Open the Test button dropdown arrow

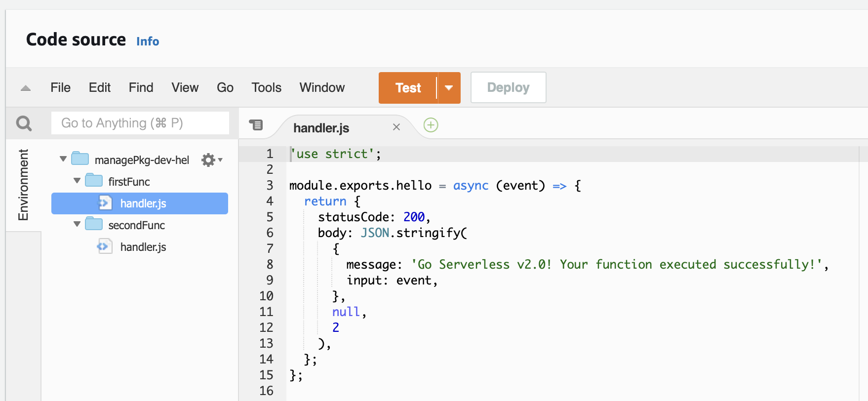click(449, 88)
